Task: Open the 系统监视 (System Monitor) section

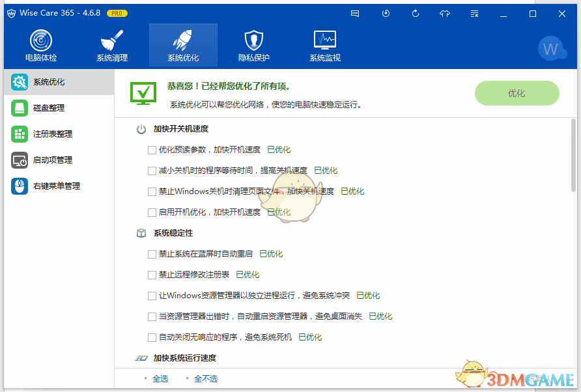Action: coord(324,44)
